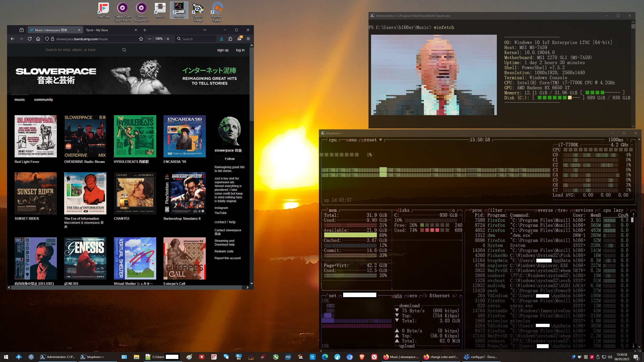Bookmark page with star toggle
Image resolution: width=644 pixels, height=362 pixels.
(x=141, y=39)
